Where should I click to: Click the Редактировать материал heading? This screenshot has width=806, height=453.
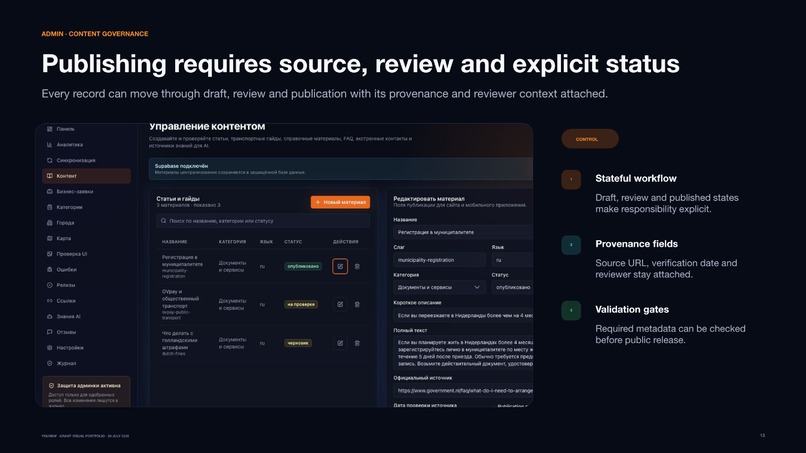(429, 198)
